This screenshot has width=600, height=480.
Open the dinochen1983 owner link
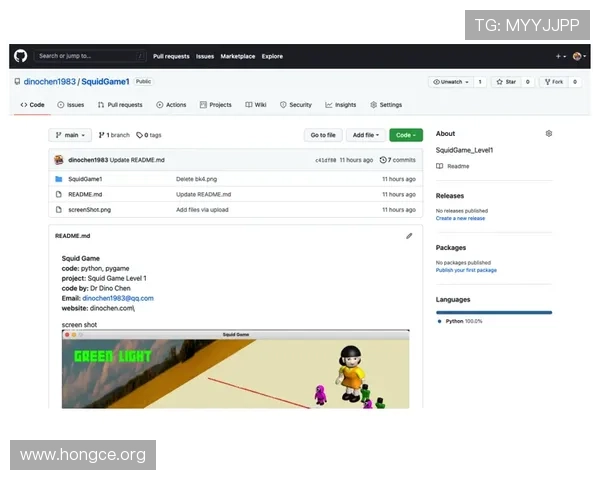[x=50, y=82]
